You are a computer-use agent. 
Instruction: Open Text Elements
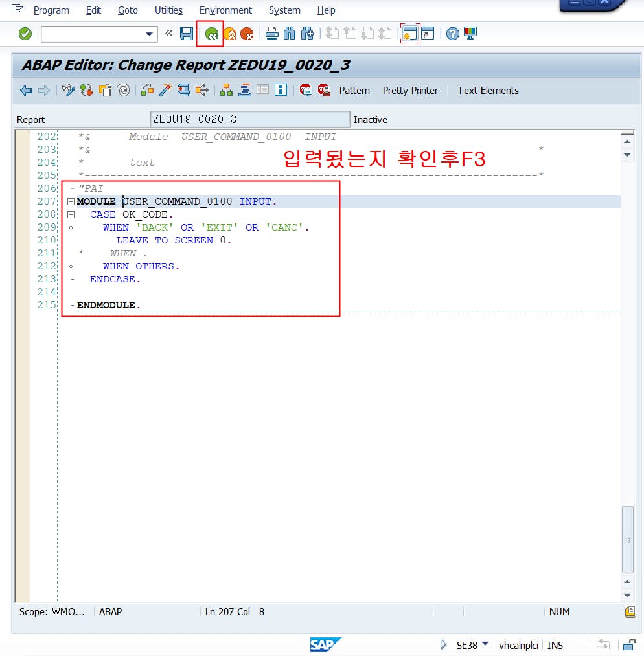488,91
